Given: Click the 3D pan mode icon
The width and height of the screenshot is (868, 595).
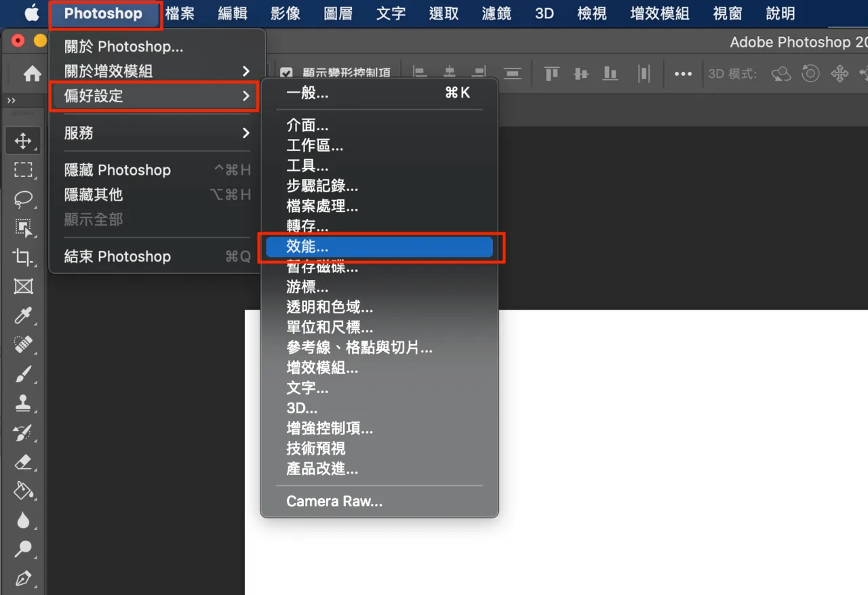Looking at the screenshot, I should point(840,73).
